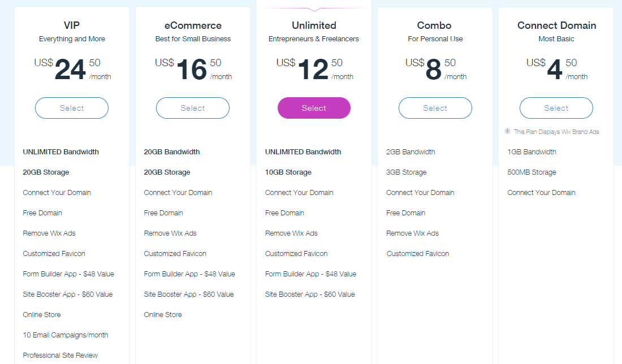Screen dimensions: 622x364
Task: Select the VIP plan
Action: (72, 108)
